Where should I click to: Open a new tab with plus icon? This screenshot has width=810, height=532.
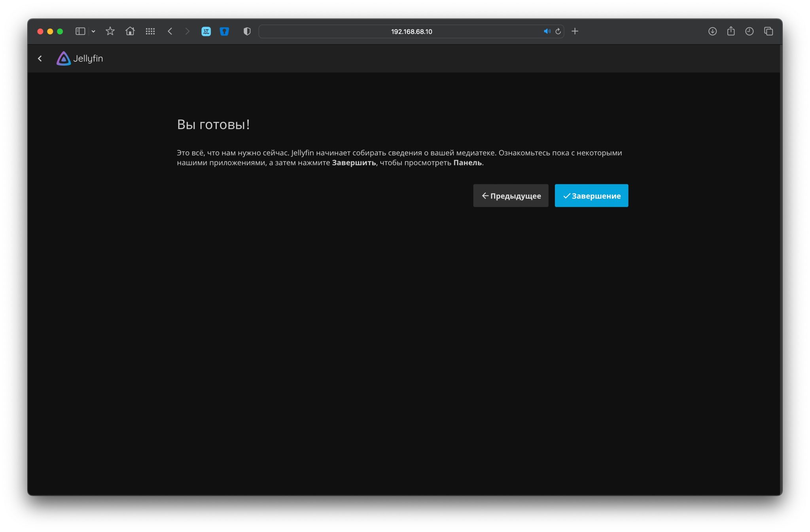coord(575,31)
